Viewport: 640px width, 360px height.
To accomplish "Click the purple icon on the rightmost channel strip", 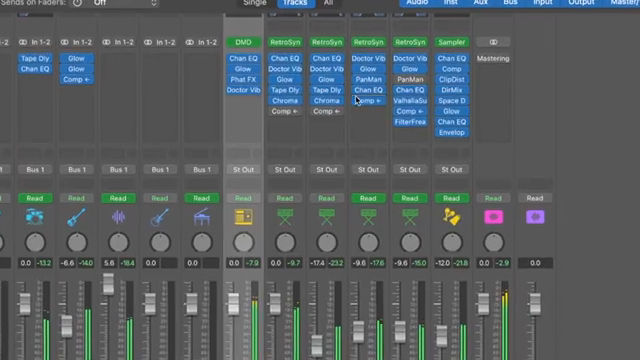I will pos(535,217).
